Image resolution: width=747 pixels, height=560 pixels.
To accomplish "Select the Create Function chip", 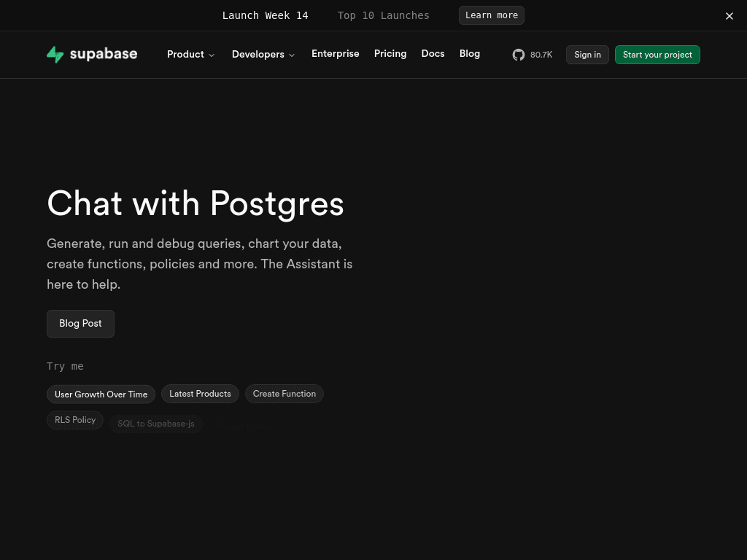I will click(x=285, y=394).
